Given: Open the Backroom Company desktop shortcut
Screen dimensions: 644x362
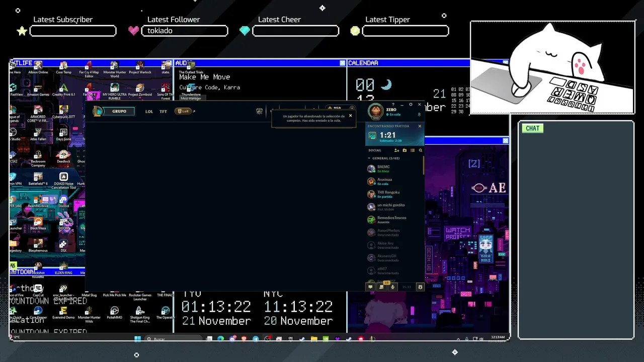Looking at the screenshot, I should click(x=38, y=157).
